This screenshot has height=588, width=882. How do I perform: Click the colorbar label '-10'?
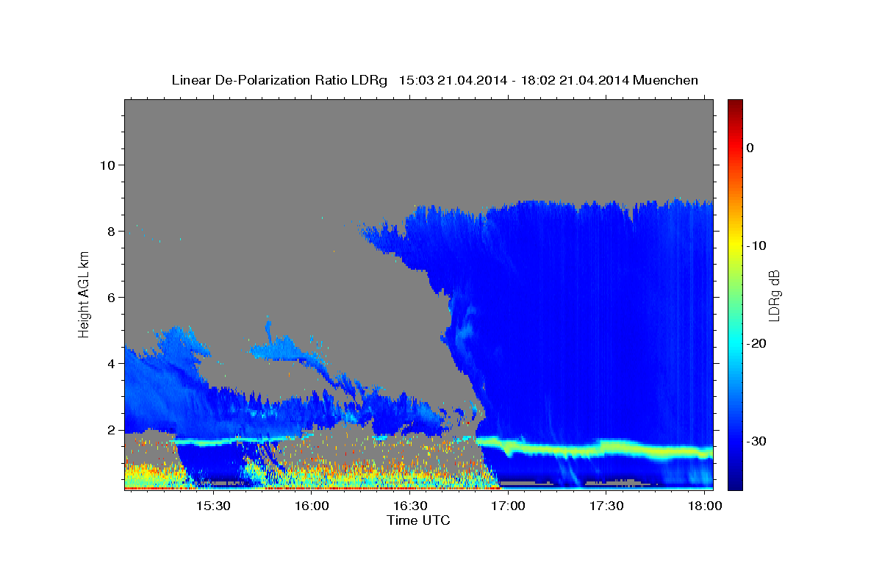click(757, 245)
